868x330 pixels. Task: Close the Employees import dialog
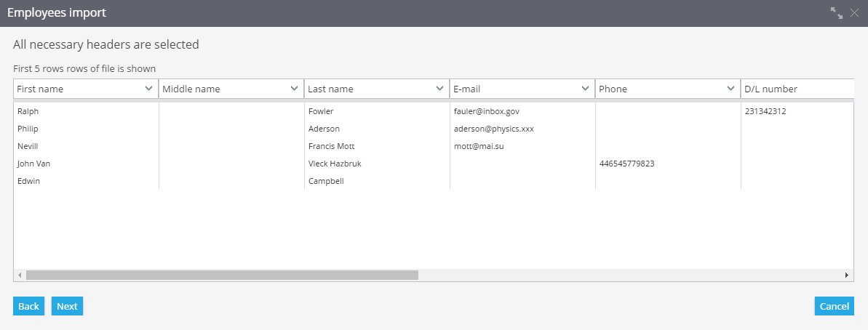(854, 12)
